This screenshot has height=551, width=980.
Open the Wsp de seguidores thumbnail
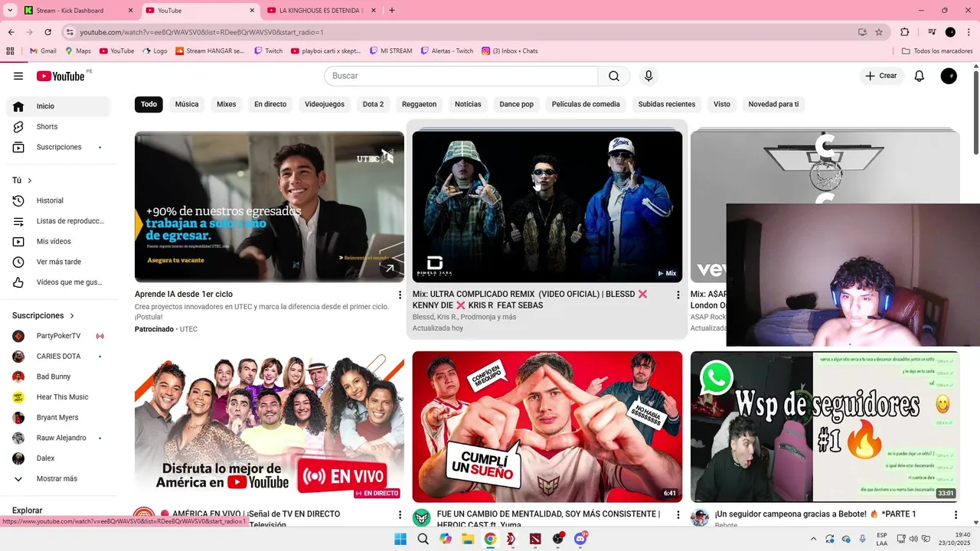[x=825, y=427]
